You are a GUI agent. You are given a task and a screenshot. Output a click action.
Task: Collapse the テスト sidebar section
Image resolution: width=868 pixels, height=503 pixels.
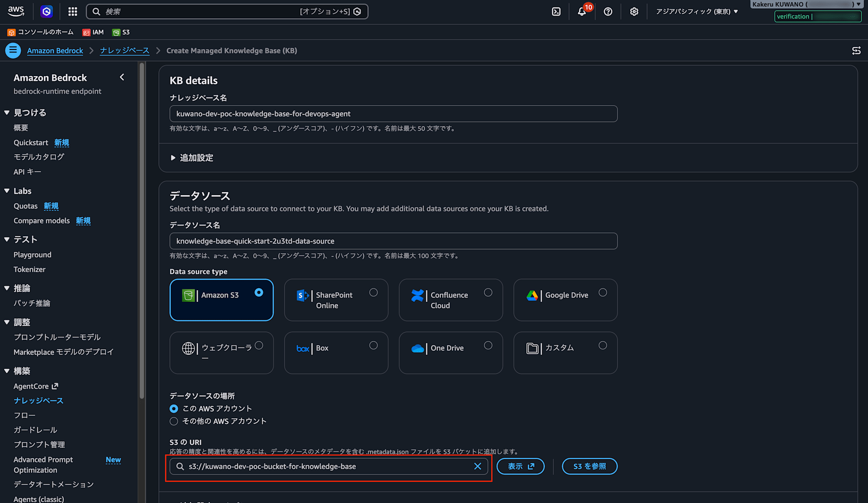[x=7, y=239]
